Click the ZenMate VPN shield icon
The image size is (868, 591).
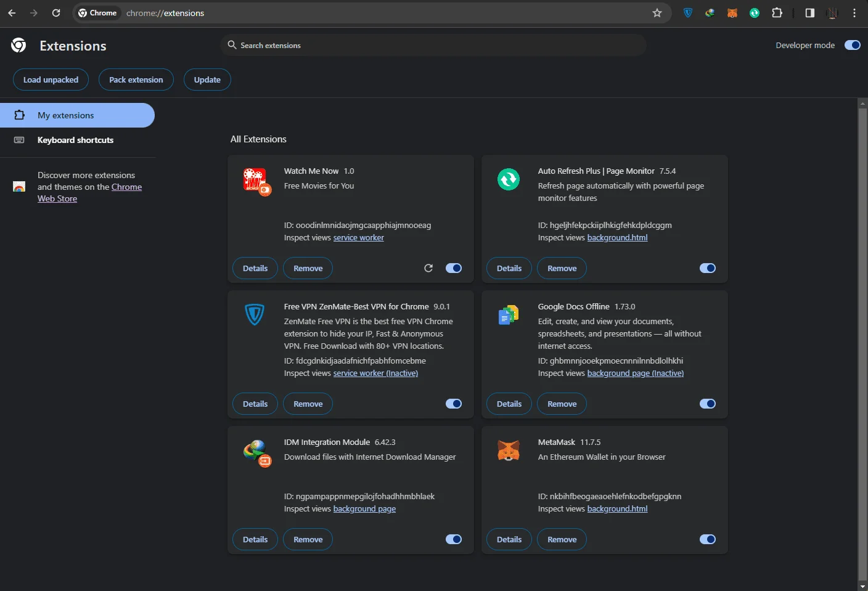(x=255, y=314)
